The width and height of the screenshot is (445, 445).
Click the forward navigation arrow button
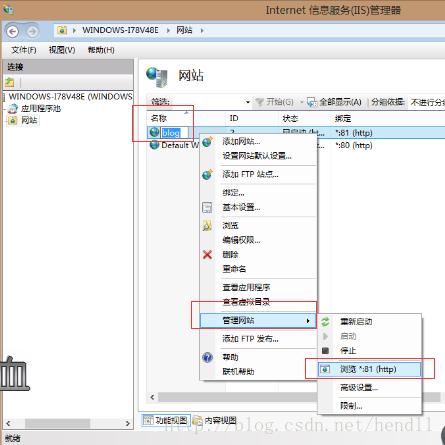coord(32,32)
